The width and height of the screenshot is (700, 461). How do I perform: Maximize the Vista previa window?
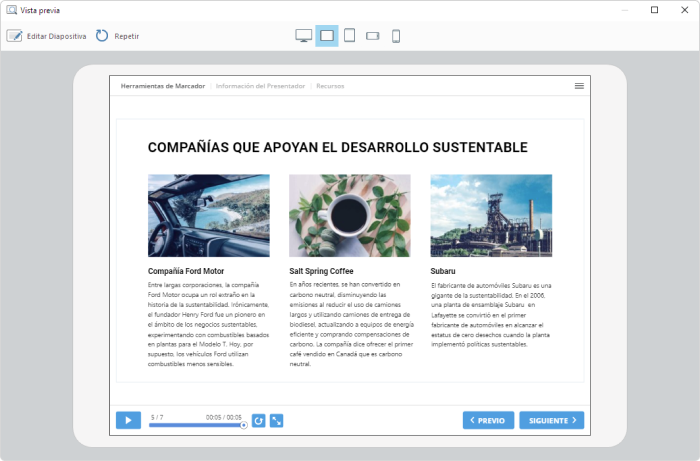[654, 10]
